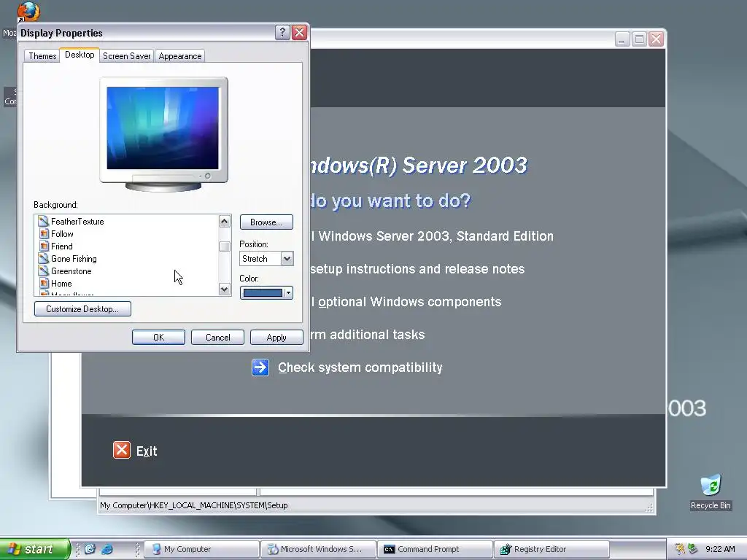
Task: Click Cancel in Display Properties
Action: click(217, 337)
